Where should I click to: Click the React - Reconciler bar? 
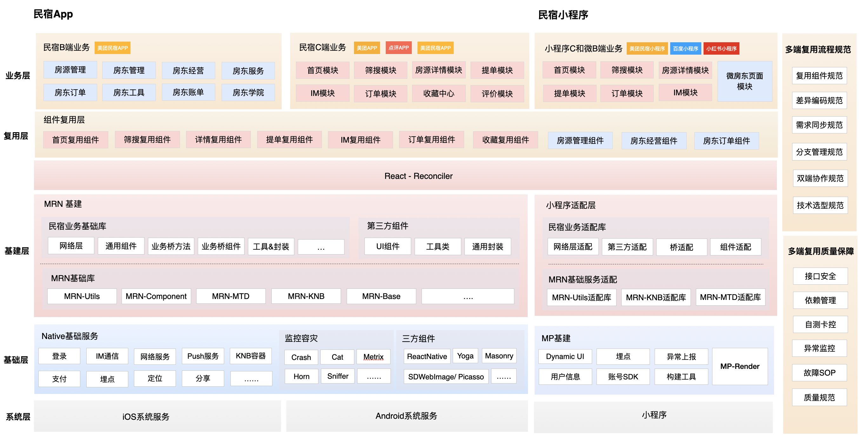coord(418,176)
